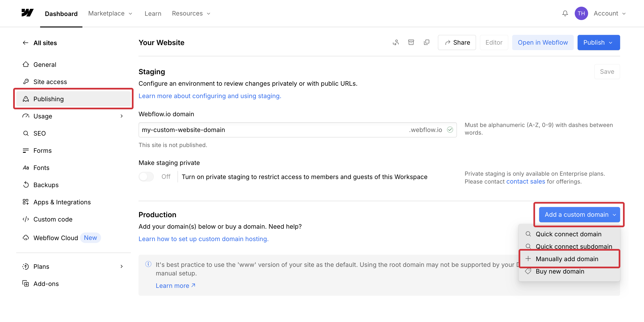This screenshot has height=322, width=644.
Task: Click the info icon in best practice notice
Action: (148, 264)
